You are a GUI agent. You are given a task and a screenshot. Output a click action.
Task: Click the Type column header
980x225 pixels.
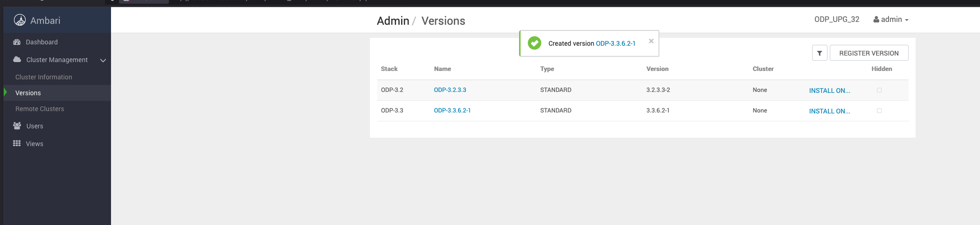point(547,69)
